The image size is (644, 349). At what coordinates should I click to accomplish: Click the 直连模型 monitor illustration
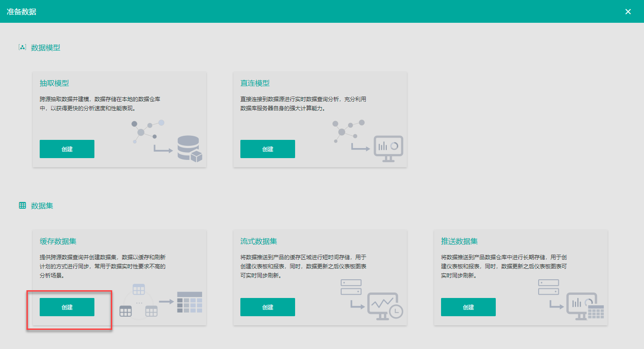pyautogui.click(x=367, y=140)
